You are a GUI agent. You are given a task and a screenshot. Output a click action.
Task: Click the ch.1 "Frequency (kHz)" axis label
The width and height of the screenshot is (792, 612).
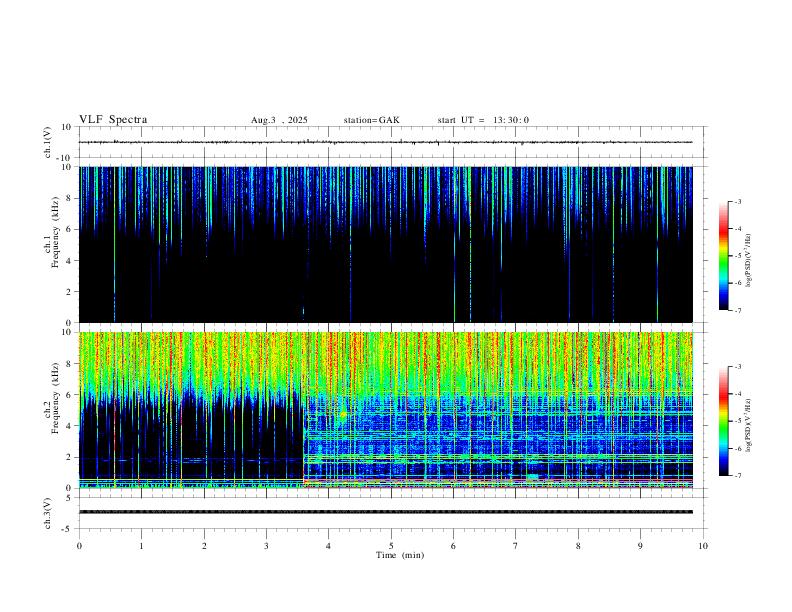click(56, 233)
